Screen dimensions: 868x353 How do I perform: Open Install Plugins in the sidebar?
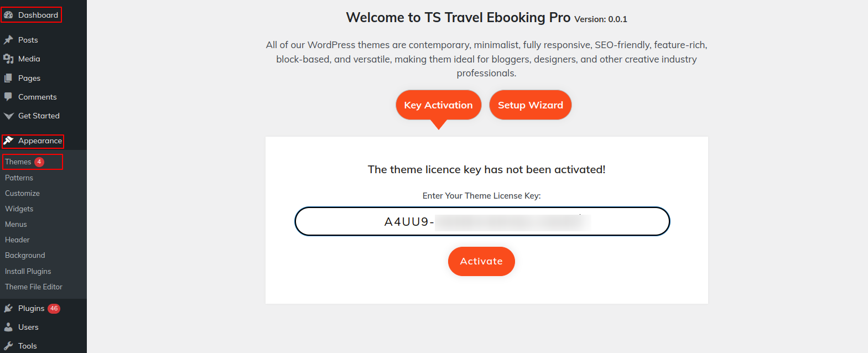tap(28, 271)
